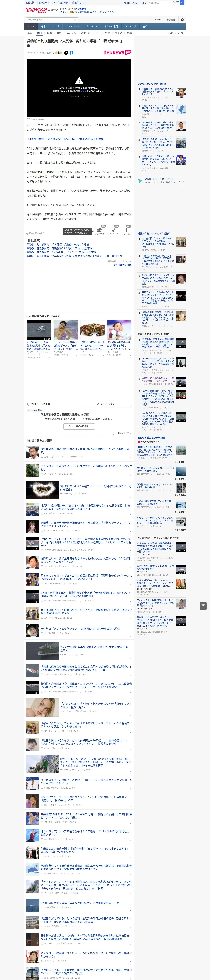Select the 科学 category tab
The width and height of the screenshot is (210, 980).
[107, 33]
